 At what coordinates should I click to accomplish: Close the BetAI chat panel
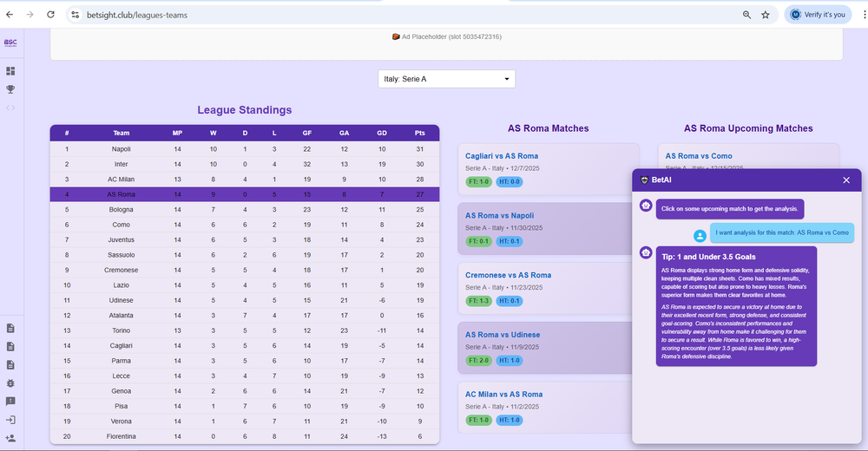tap(846, 180)
